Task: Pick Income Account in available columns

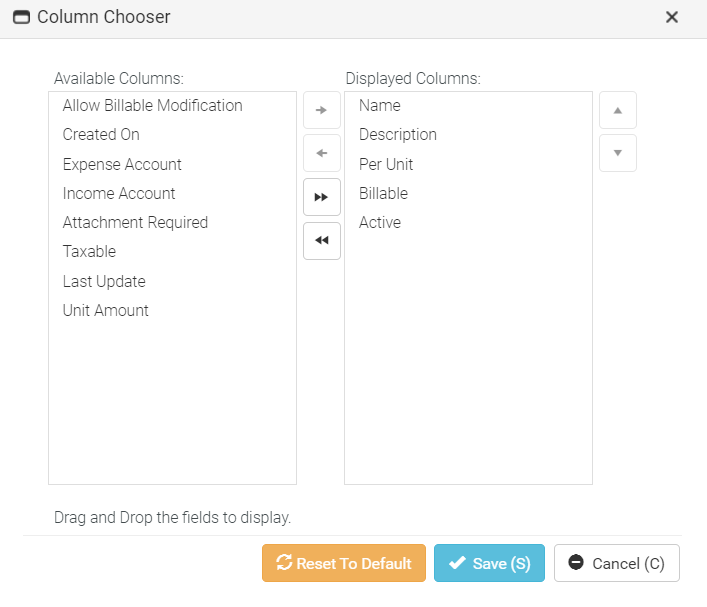Action: (119, 193)
